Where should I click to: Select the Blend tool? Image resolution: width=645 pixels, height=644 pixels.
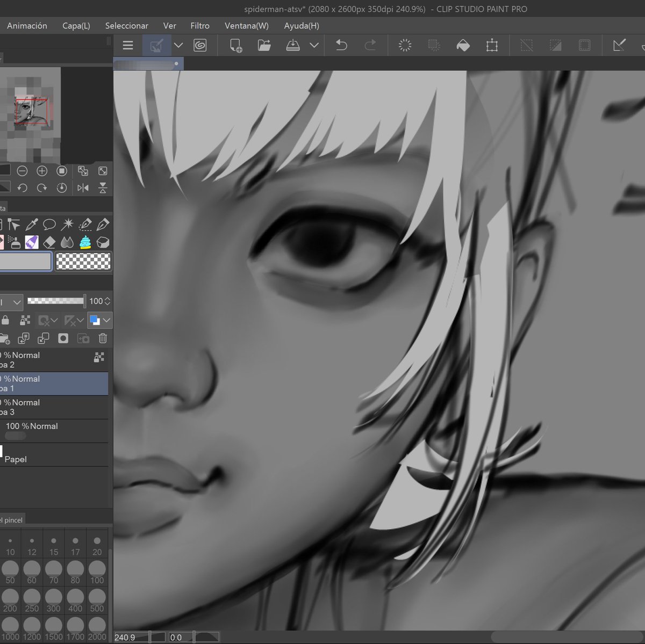coord(67,242)
